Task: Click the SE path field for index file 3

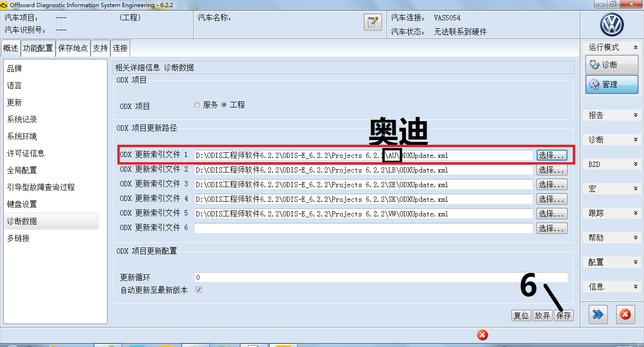Action: [363, 185]
